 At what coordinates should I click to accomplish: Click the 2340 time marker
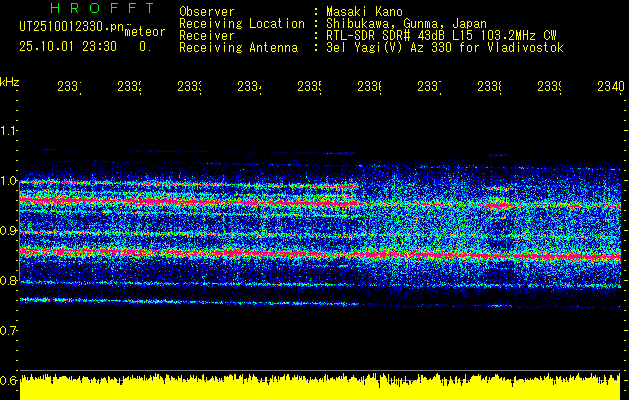611,87
